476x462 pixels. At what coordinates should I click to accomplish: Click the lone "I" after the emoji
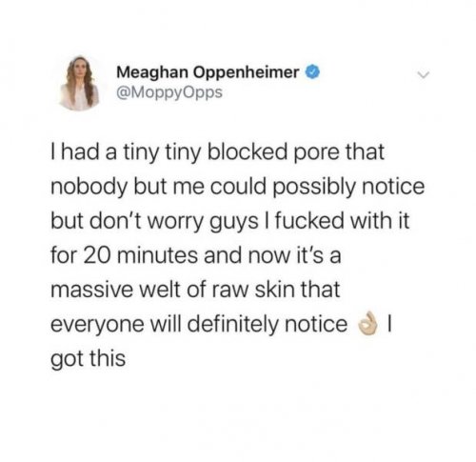click(390, 325)
